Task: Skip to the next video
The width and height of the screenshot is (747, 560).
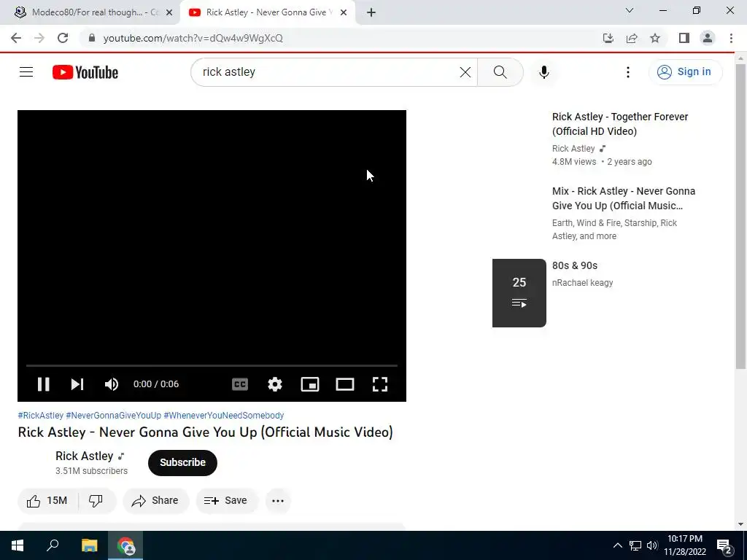Action: click(77, 384)
